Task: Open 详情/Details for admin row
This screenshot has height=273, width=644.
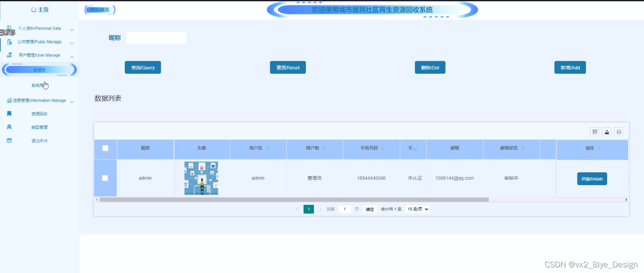Action: 592,179
